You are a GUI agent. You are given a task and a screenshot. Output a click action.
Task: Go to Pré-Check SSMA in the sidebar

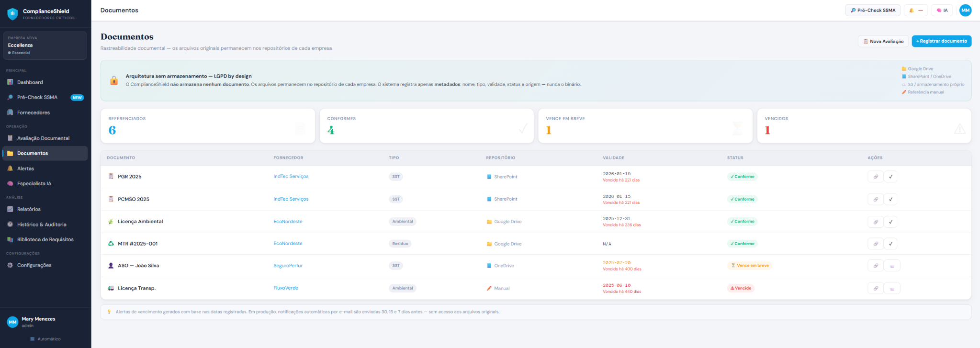click(x=45, y=97)
